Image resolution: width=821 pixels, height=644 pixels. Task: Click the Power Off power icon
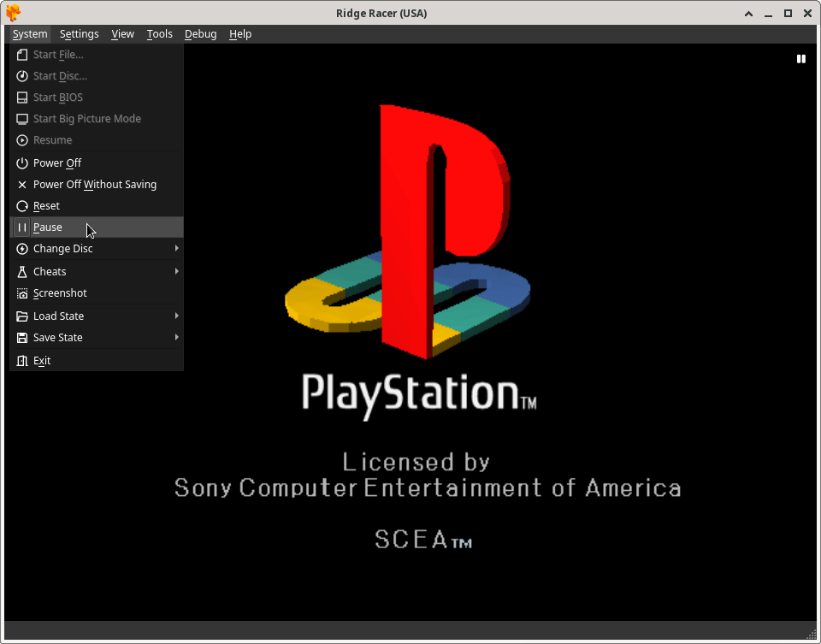coord(22,163)
